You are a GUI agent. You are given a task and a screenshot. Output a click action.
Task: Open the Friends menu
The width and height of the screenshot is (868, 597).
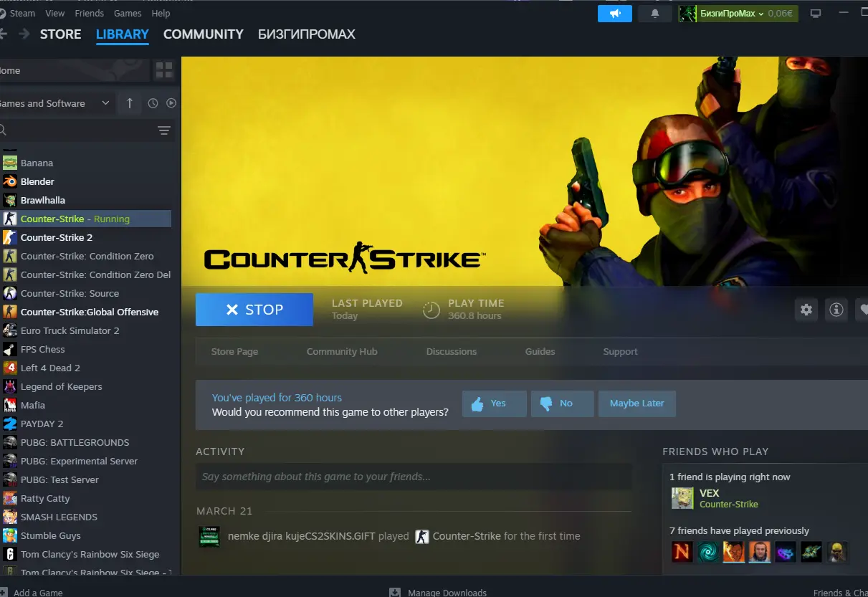point(89,13)
